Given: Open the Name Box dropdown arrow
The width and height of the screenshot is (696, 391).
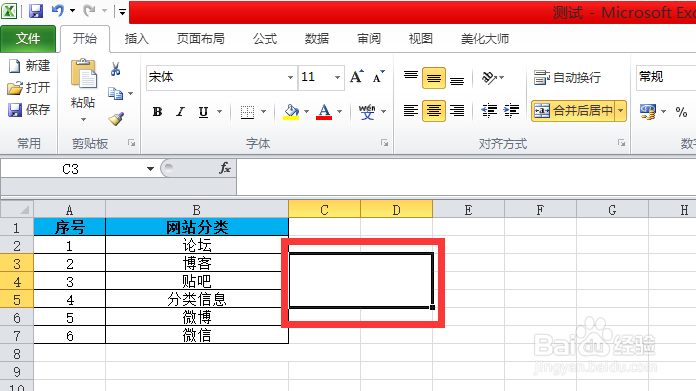Looking at the screenshot, I should pos(150,169).
